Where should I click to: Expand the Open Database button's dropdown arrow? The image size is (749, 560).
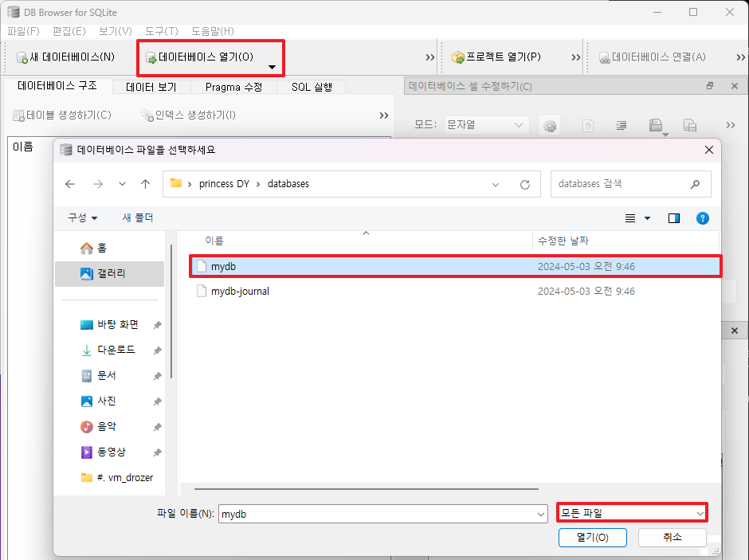point(272,67)
